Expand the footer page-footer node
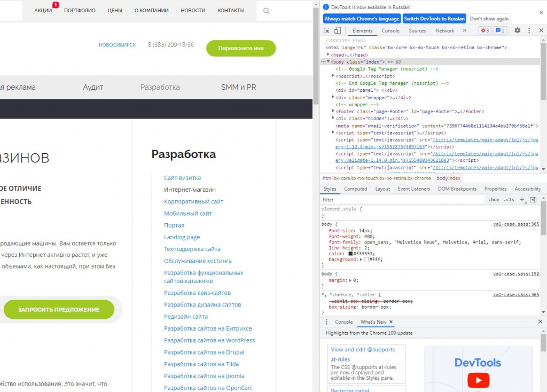This screenshot has width=547, height=392. coord(333,111)
